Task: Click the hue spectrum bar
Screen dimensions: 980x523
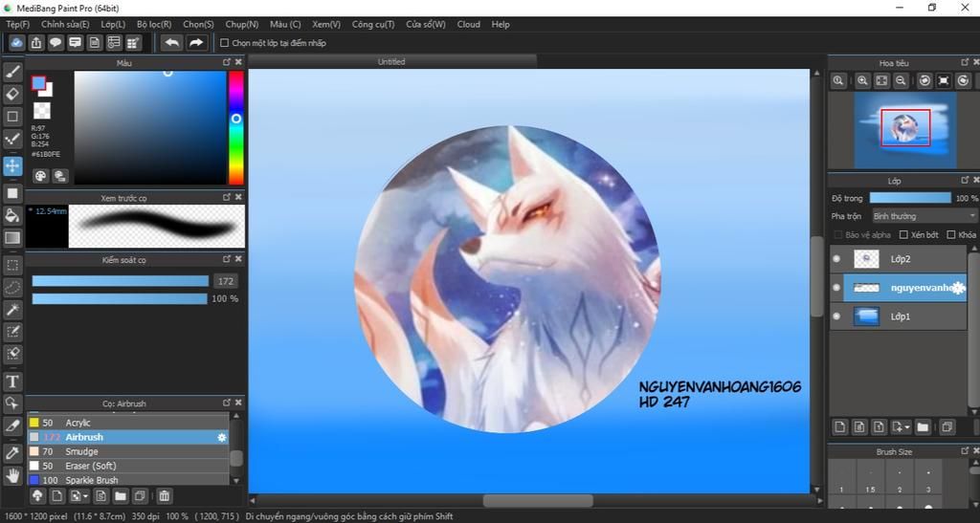Action: (236, 127)
